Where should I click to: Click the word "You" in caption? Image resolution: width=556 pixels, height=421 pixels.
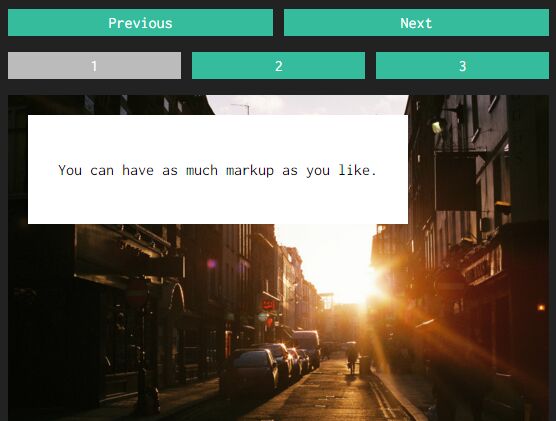(70, 170)
